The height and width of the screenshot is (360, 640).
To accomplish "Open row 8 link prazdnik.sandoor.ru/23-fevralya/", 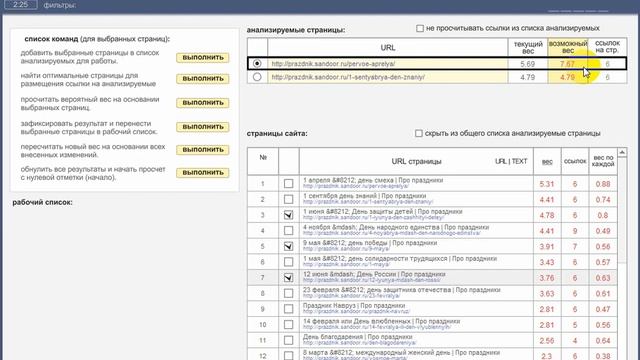I will (x=351, y=296).
